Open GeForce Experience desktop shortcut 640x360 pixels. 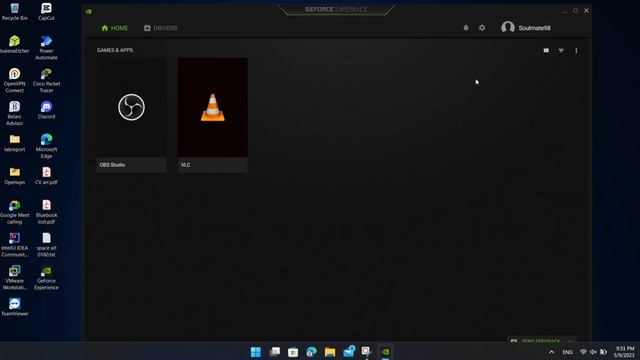[x=46, y=278]
